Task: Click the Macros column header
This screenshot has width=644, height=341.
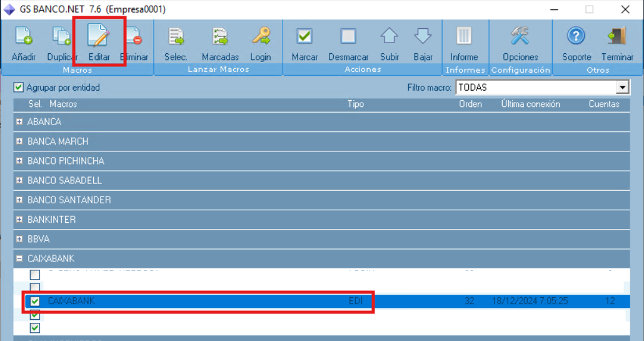Action: point(63,104)
